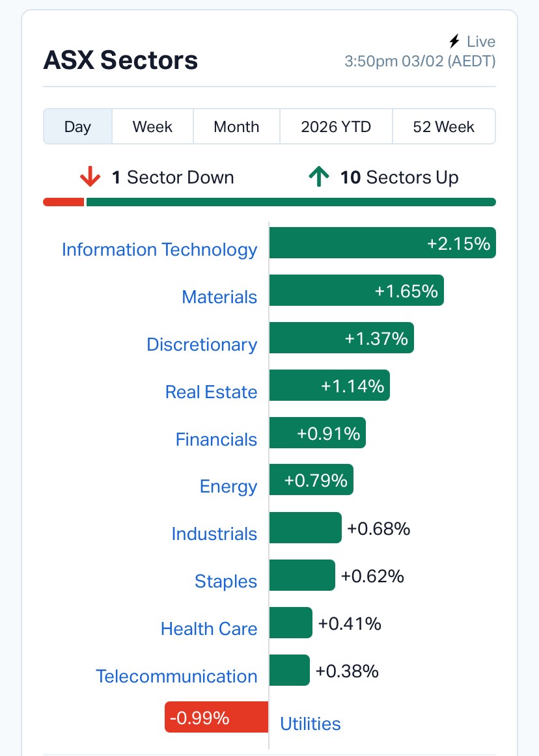
Task: View the Energy sector link
Action: coord(228,487)
